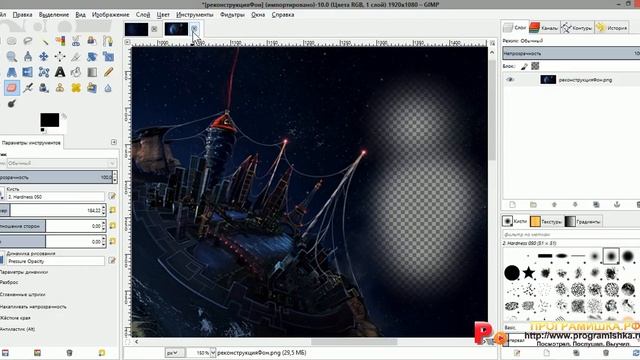This screenshot has width=640, height=360.
Task: Select the Ellipse Select tool
Action: [12, 41]
